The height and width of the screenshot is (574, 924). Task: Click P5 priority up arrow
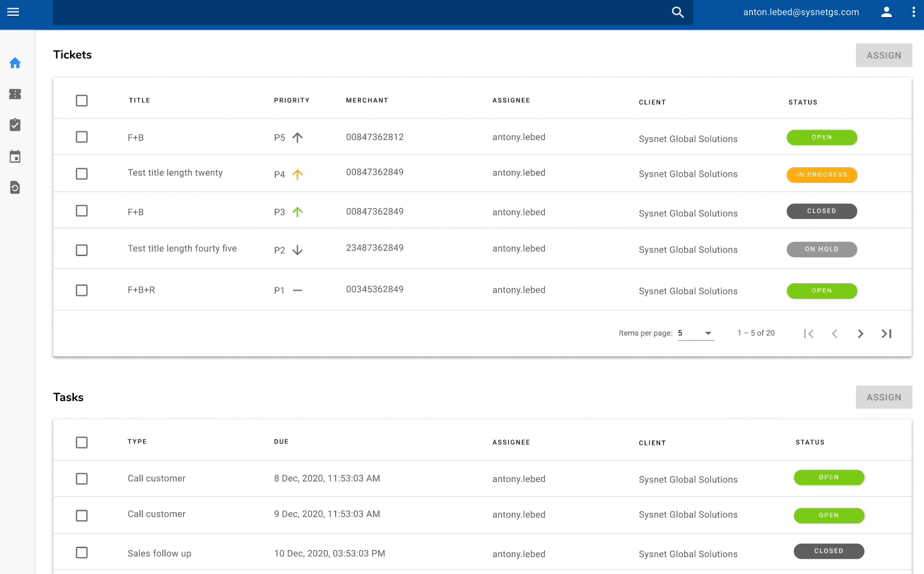pyautogui.click(x=298, y=138)
